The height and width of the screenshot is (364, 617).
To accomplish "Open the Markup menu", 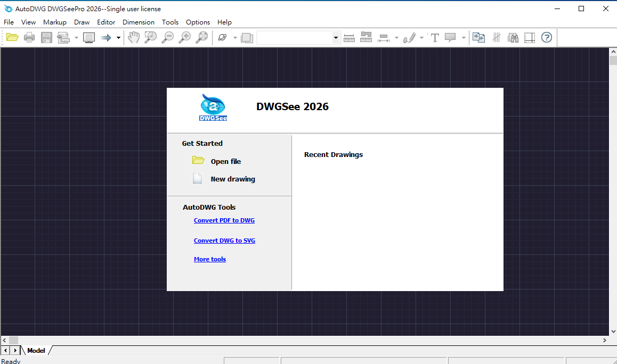I will [55, 22].
